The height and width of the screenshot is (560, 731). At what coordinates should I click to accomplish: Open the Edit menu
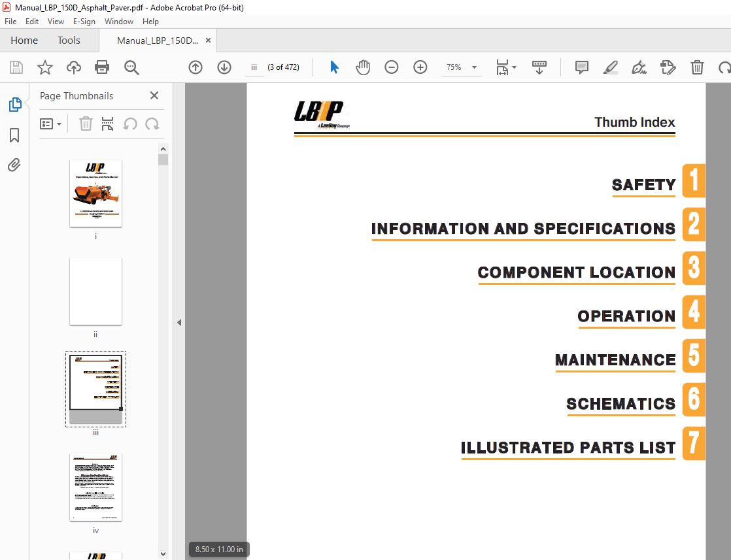(x=32, y=22)
